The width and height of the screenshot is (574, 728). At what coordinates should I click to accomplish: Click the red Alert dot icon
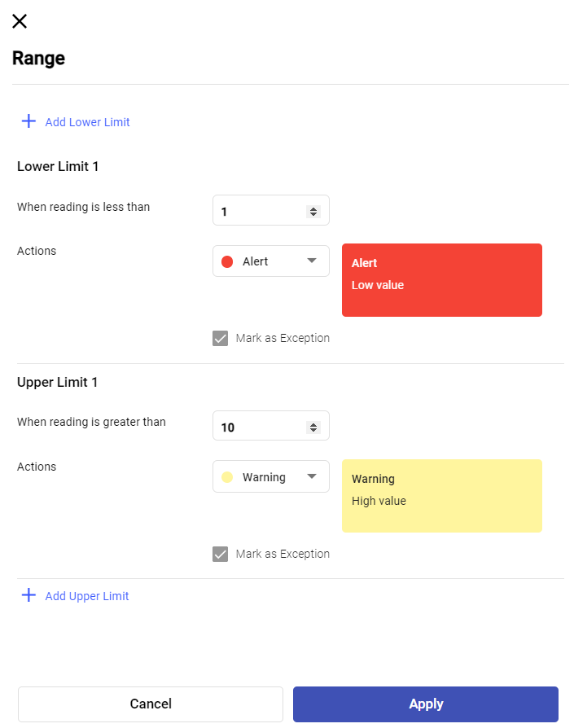pos(227,261)
